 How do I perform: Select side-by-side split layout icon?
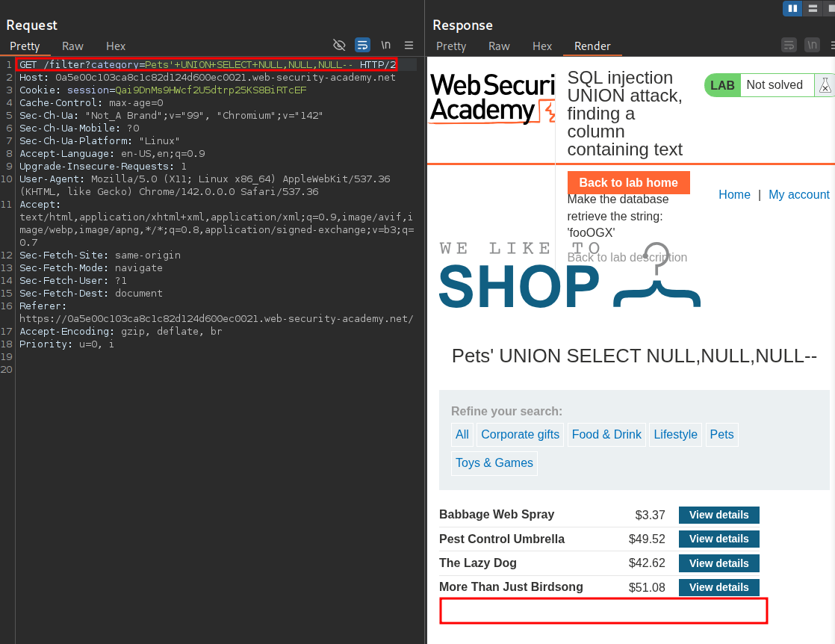792,8
